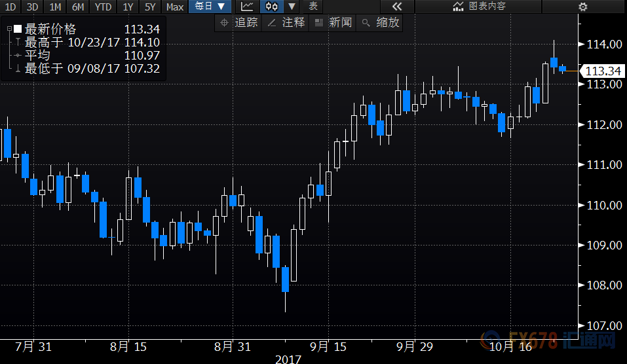Image resolution: width=627 pixels, height=364 pixels.
Task: Open the 表 table view
Action: point(313,7)
